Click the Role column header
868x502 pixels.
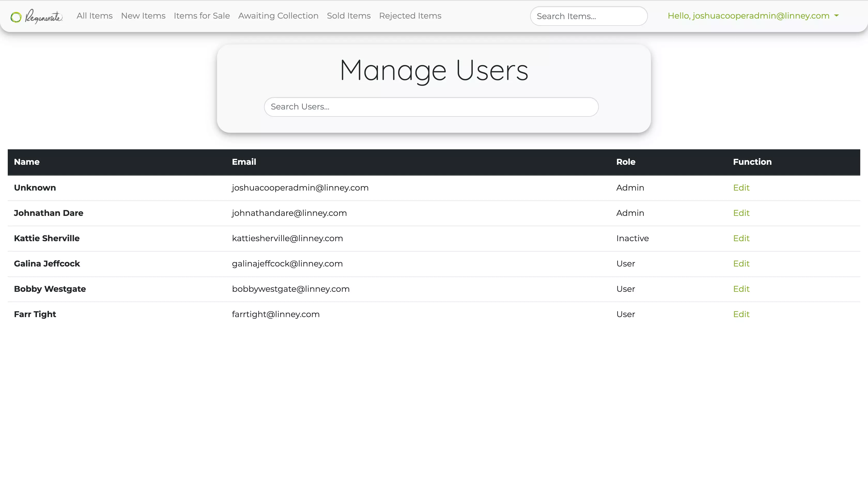click(x=625, y=162)
